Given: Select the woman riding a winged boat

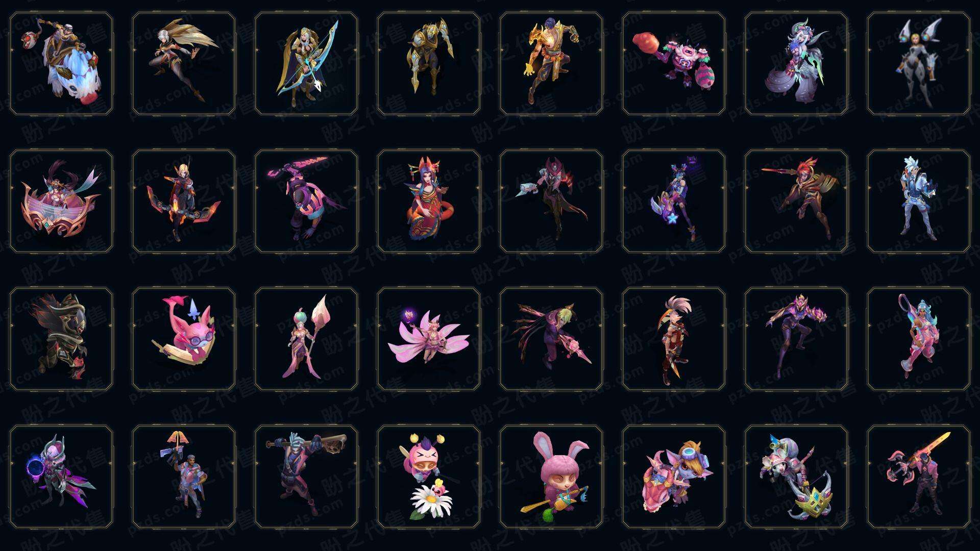Looking at the screenshot, I should 61,202.
